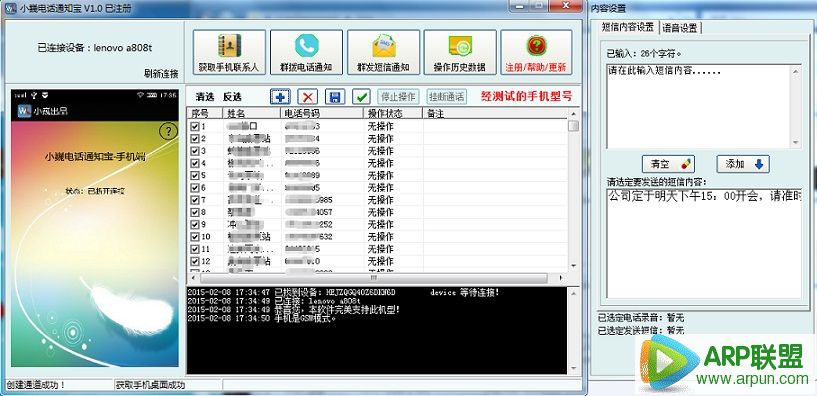Image resolution: width=817 pixels, height=396 pixels.
Task: Click 小岚出品 app icon on phone screen
Action: tap(24, 111)
